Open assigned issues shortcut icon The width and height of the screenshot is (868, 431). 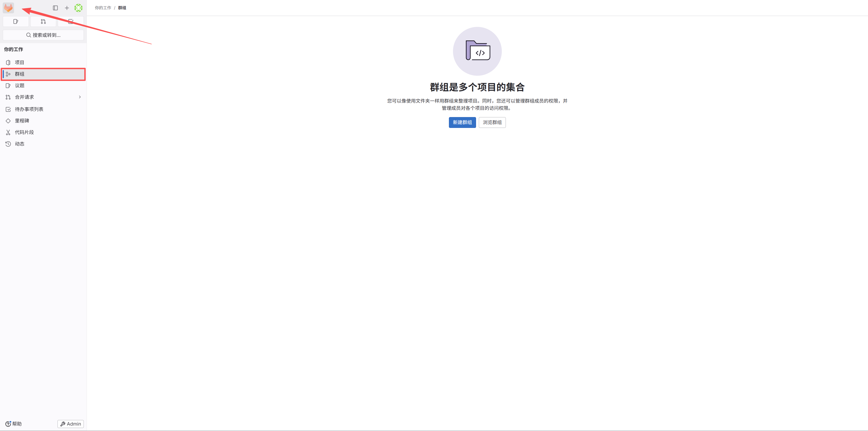(x=16, y=21)
